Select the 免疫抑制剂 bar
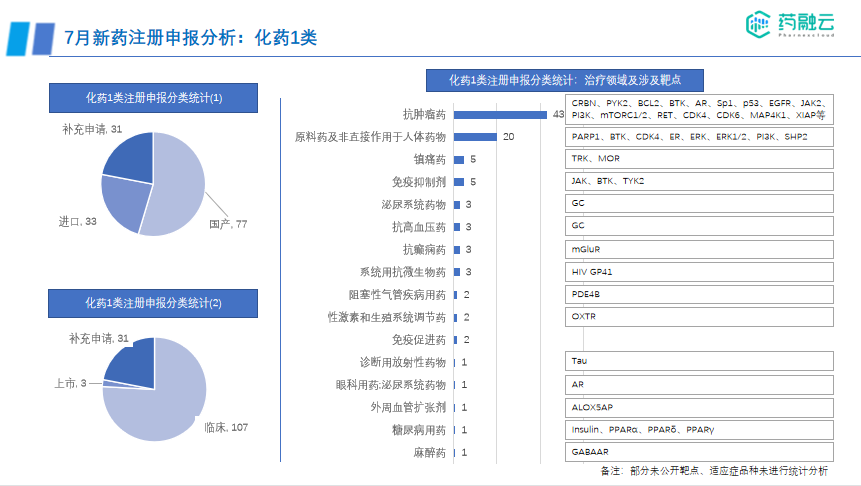861x486 pixels. [459, 182]
